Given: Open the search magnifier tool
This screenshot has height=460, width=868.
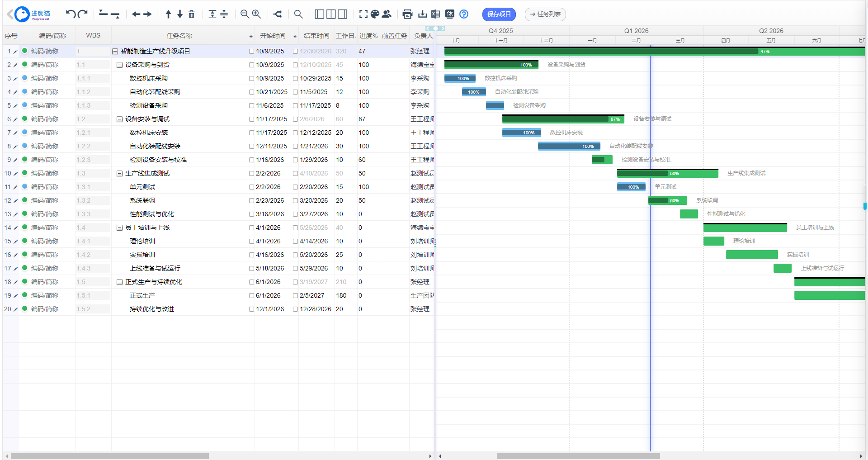Looking at the screenshot, I should click(298, 14).
